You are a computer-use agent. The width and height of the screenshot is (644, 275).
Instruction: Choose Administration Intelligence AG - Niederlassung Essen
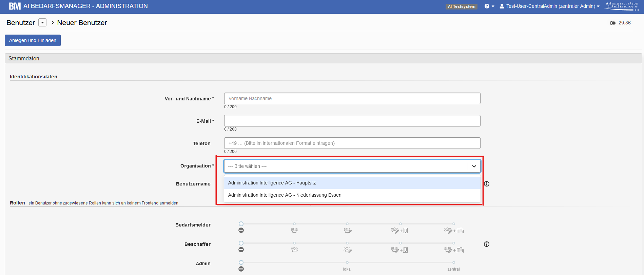pos(352,195)
